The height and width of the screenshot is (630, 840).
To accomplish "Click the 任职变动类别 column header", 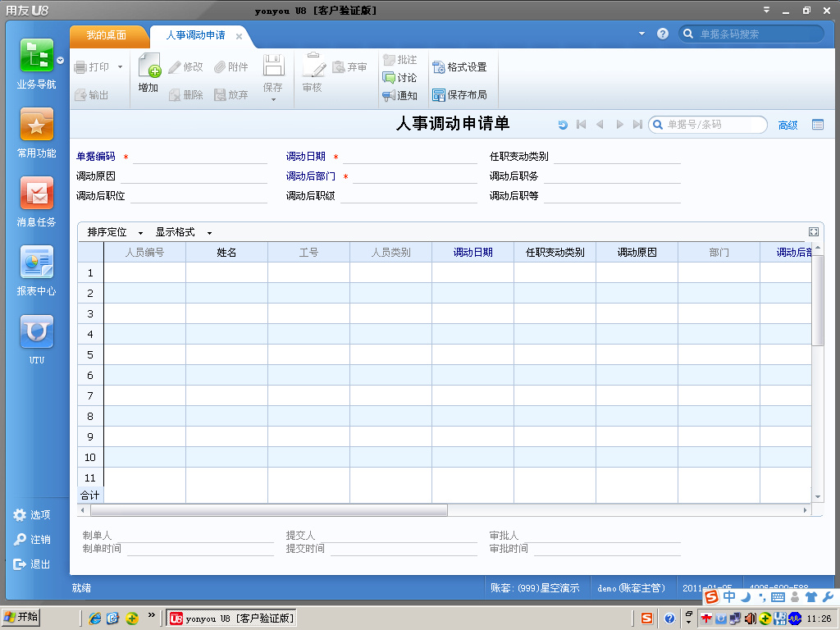I will [555, 253].
